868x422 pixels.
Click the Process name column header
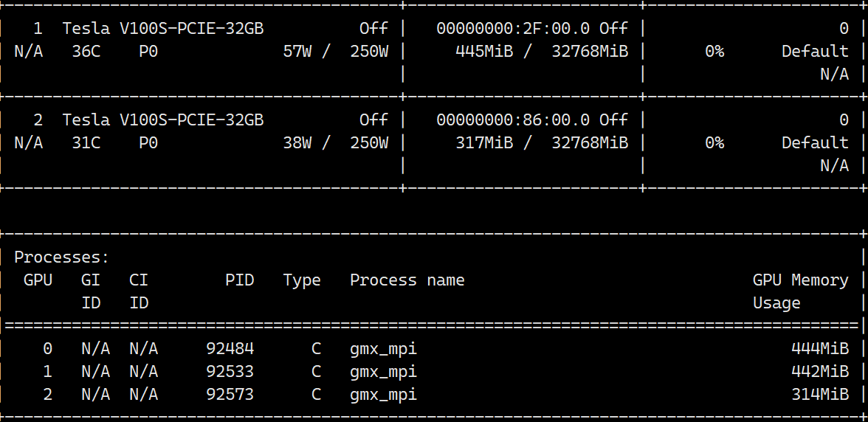coord(407,280)
